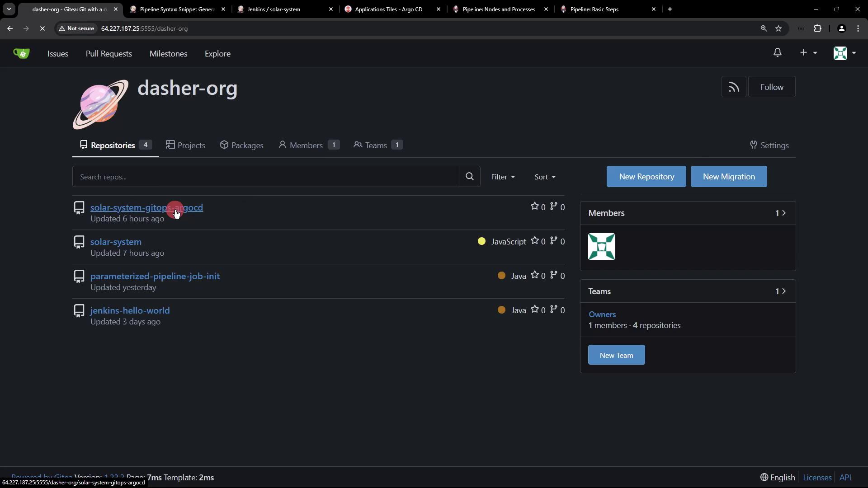Open the English language selector
The width and height of the screenshot is (868, 488).
778,478
